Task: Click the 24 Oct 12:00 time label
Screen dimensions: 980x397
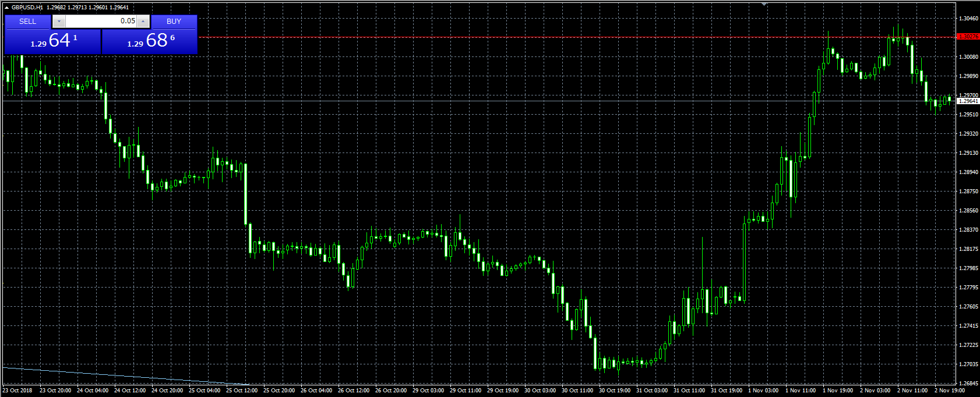Action: click(130, 391)
